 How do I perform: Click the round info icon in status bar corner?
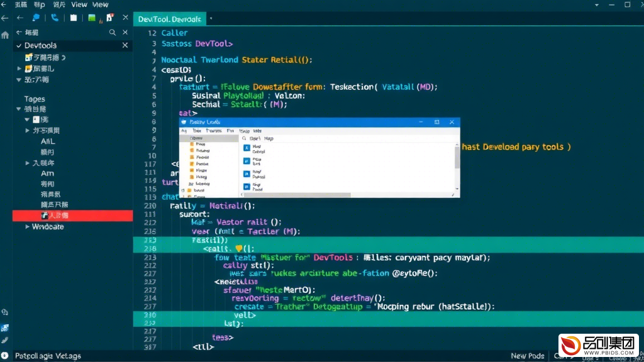click(x=5, y=356)
